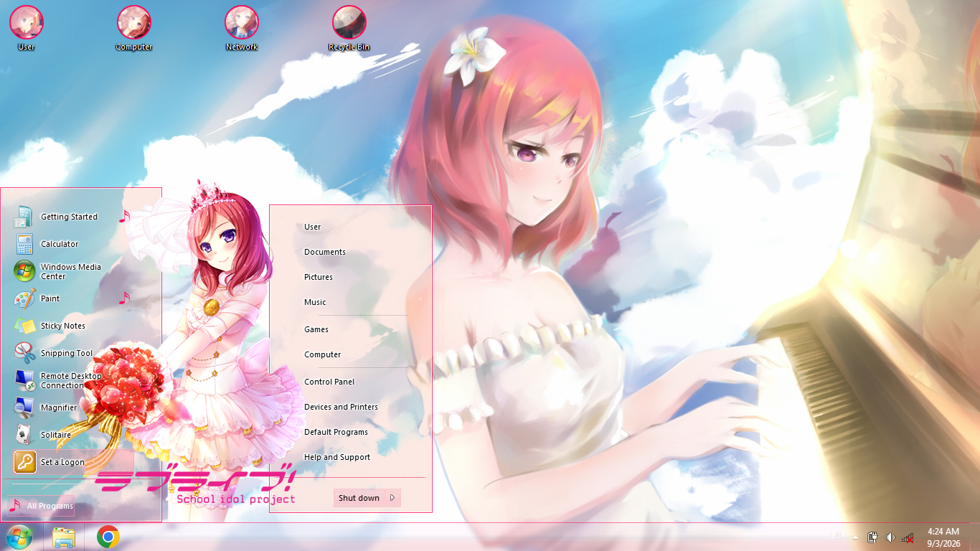The image size is (980, 551).
Task: Open Devices and Printers
Action: point(341,407)
